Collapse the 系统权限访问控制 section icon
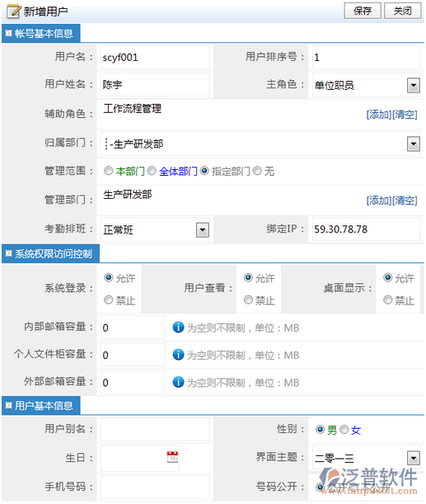 9,253
